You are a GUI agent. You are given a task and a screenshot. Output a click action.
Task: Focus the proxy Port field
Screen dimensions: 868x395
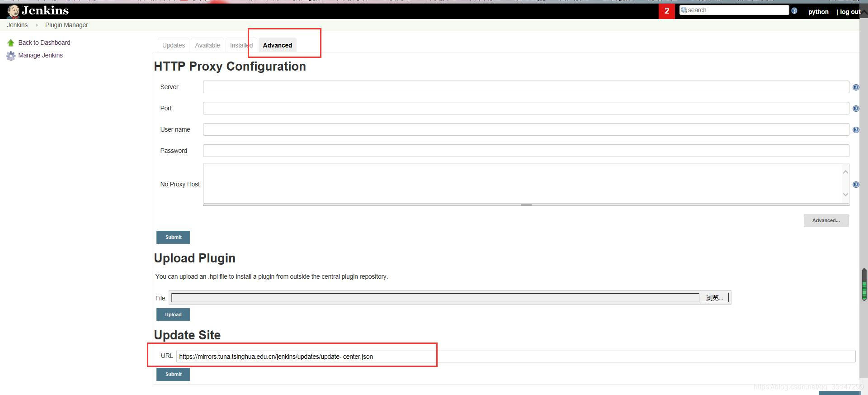526,108
